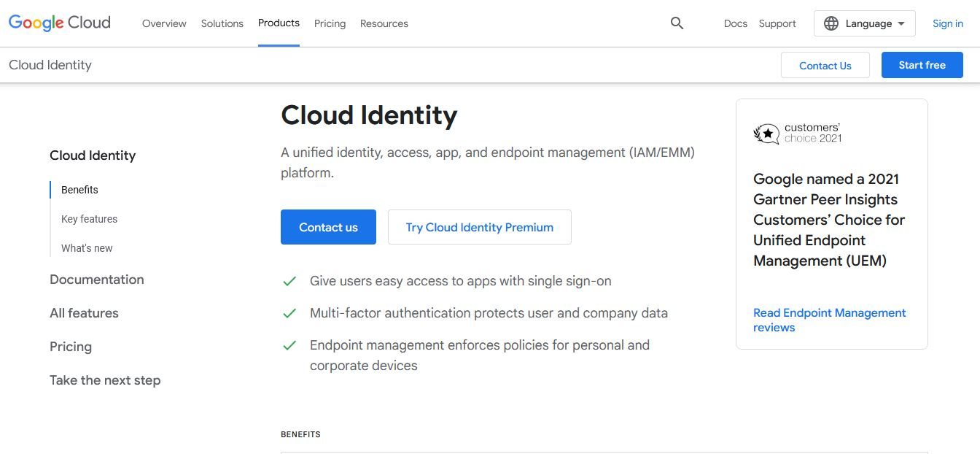Try Cloud Identity Premium button
Screen dimensions: 980x454
(480, 227)
